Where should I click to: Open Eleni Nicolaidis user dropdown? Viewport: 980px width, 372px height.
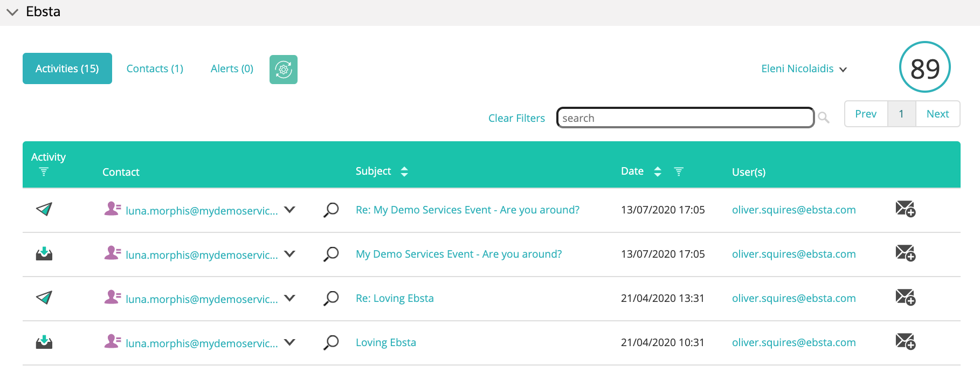tap(803, 69)
